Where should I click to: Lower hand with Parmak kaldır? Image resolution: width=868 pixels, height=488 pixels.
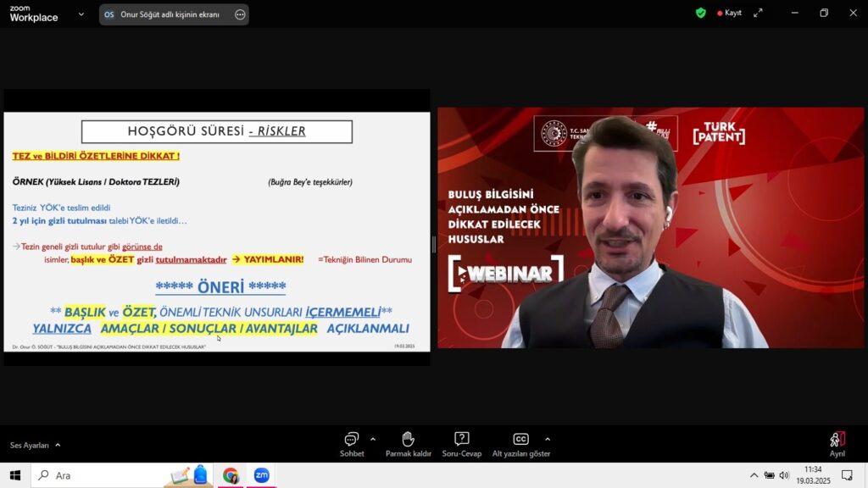pos(408,445)
